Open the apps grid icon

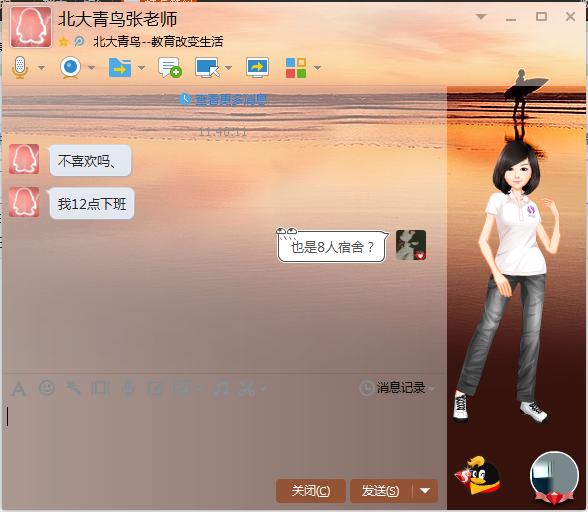tap(296, 68)
